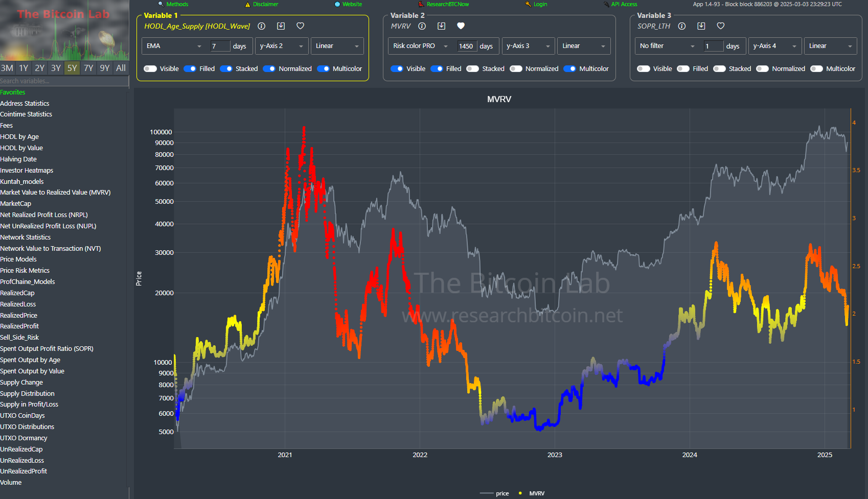The width and height of the screenshot is (868, 499).
Task: Open the Disclaimer link
Action: (x=261, y=4)
